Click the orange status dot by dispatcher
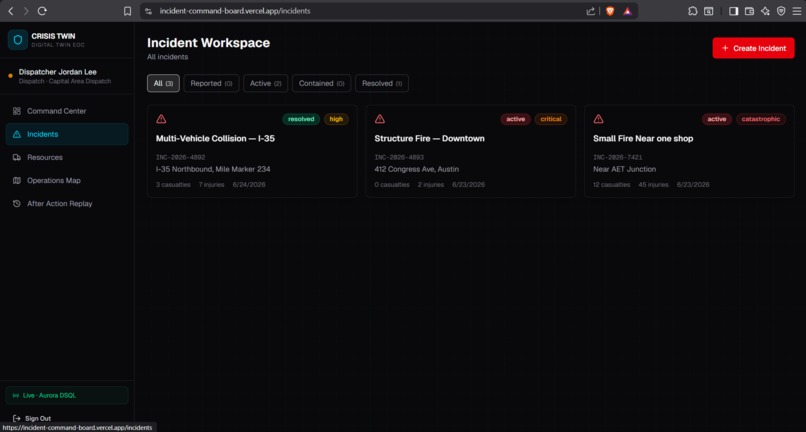The image size is (806, 432). tap(10, 76)
